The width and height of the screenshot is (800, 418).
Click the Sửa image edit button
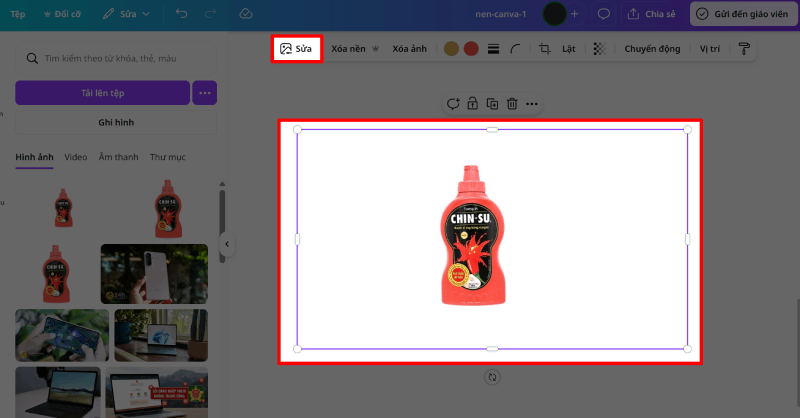point(296,48)
